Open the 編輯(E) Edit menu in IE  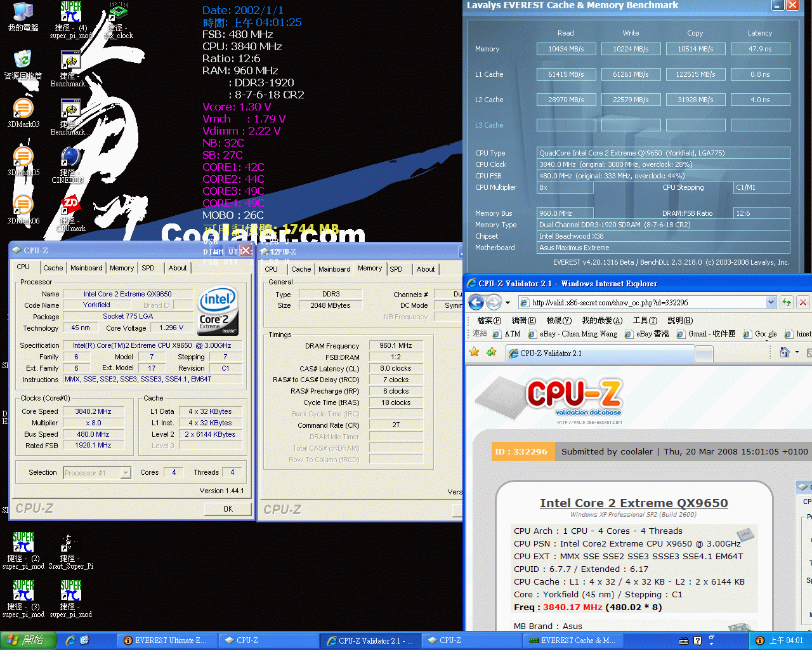(523, 321)
